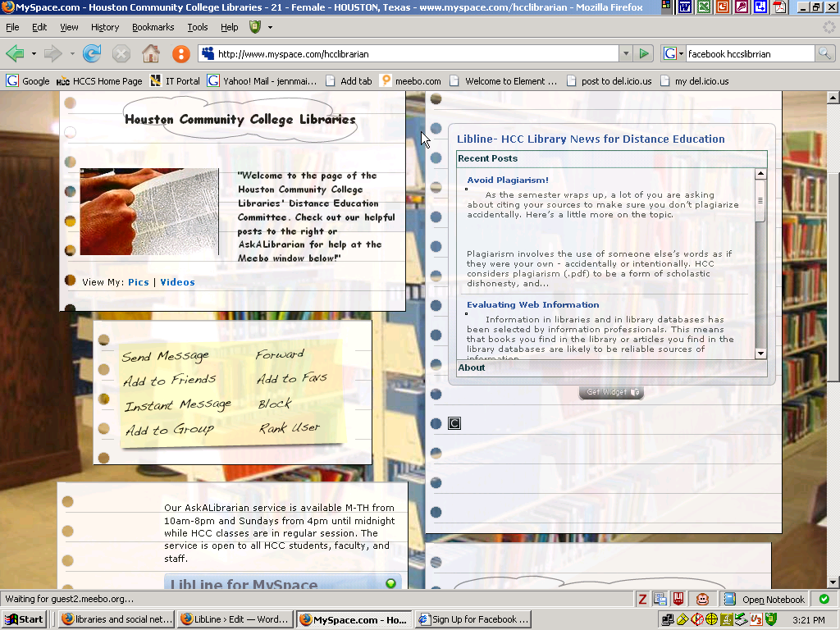Click the Greasemonkey monkey icon in the status bar
The image size is (840, 630).
pos(702,599)
